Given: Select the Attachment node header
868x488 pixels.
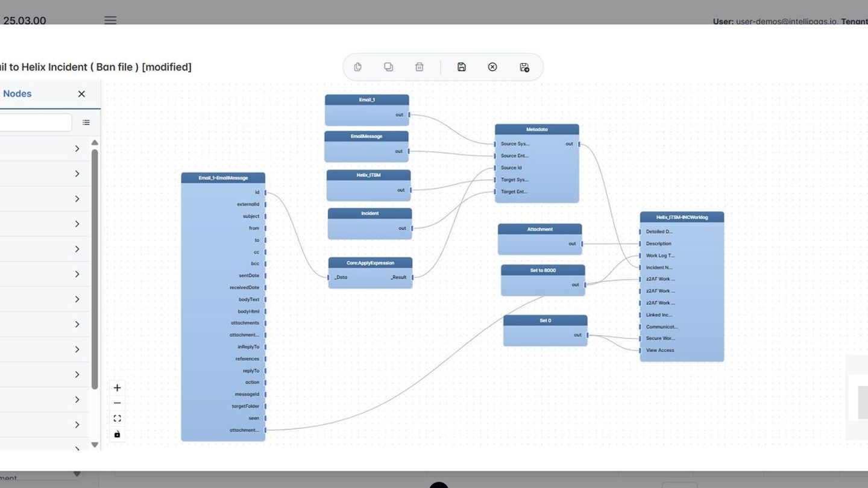Looking at the screenshot, I should pyautogui.click(x=540, y=230).
